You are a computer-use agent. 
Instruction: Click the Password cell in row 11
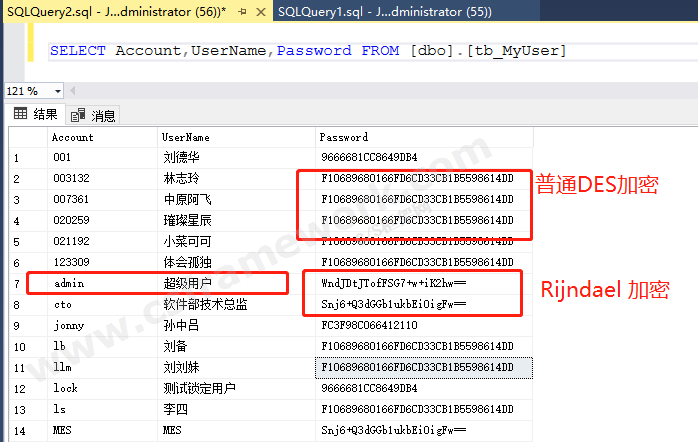click(x=417, y=368)
